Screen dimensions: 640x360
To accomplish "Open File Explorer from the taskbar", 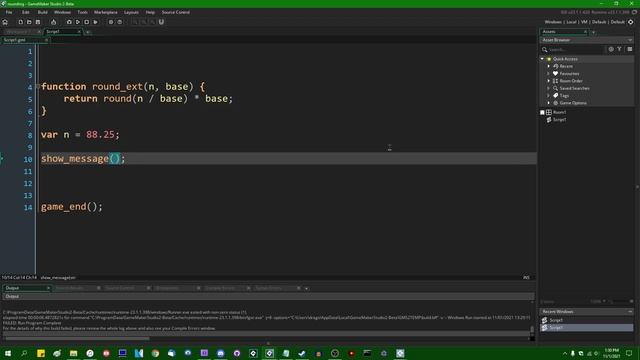I will point(73,353).
